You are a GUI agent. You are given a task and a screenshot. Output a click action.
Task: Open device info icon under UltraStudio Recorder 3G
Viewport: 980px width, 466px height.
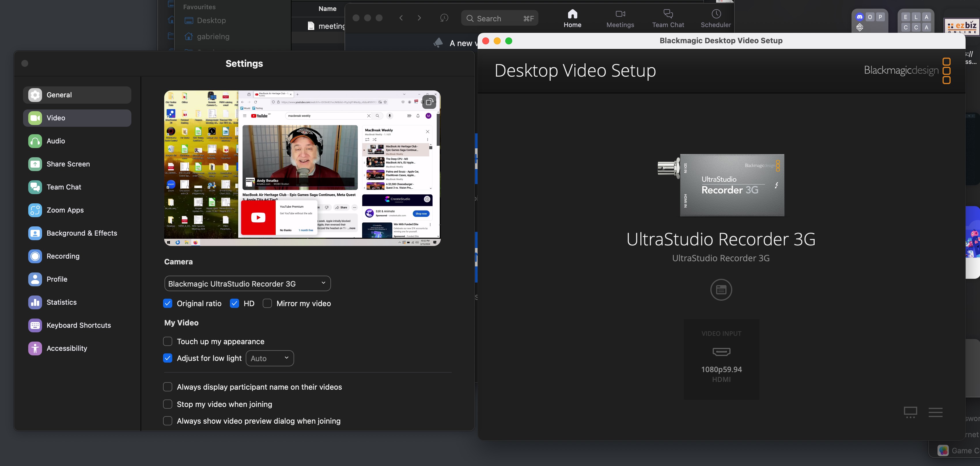[721, 290]
